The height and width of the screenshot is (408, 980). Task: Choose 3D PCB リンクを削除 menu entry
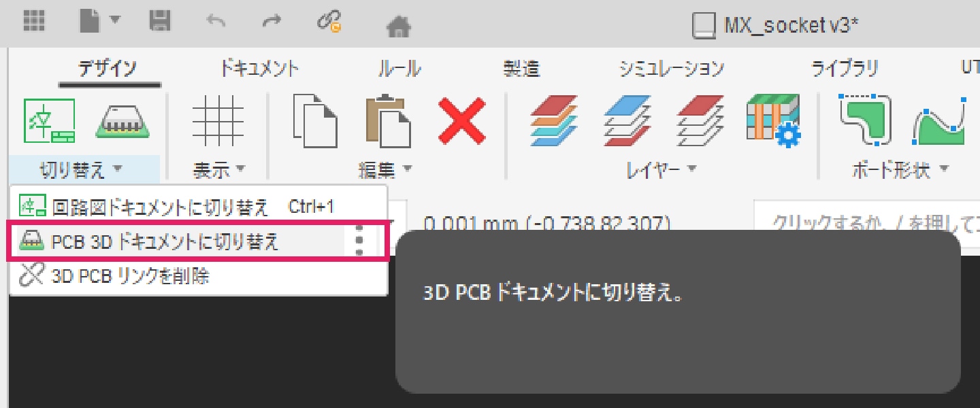129,276
